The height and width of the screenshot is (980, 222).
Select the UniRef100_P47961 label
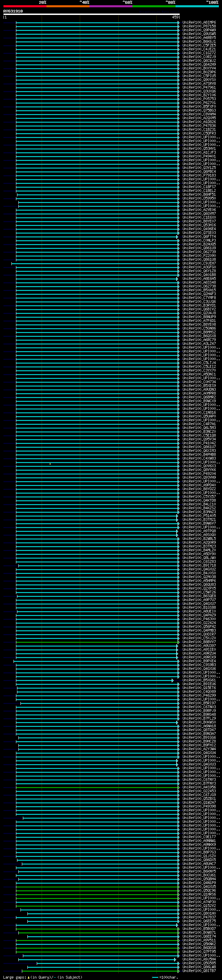pos(199,88)
